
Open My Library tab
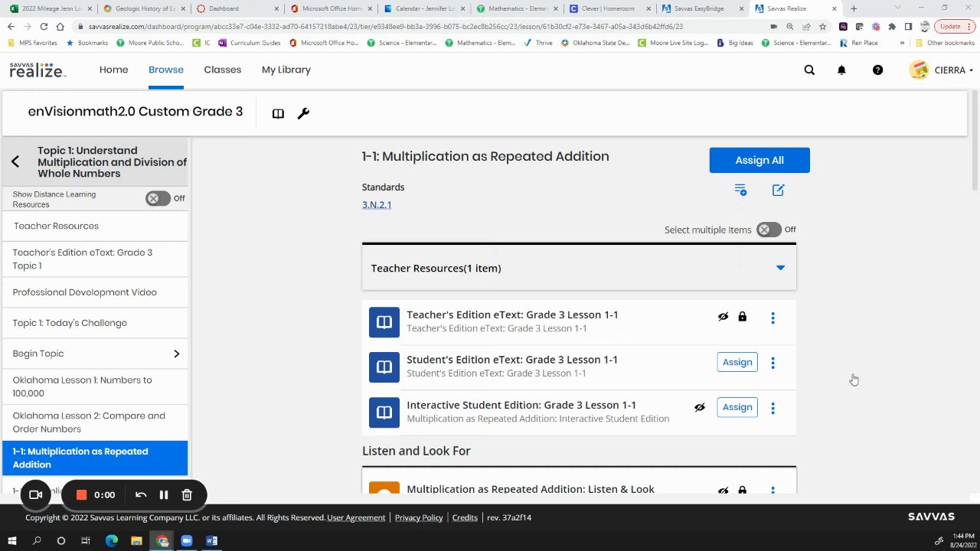click(286, 70)
